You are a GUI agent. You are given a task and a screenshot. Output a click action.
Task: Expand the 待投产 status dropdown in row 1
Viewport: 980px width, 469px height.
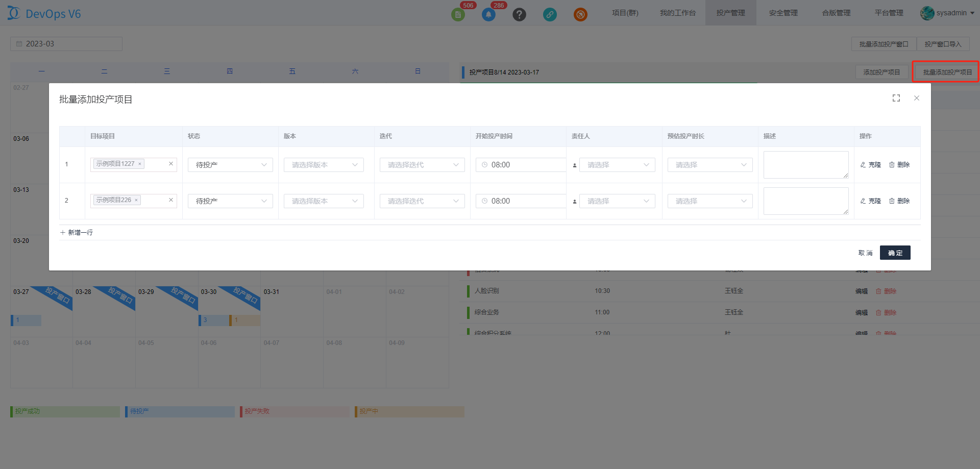(x=230, y=165)
